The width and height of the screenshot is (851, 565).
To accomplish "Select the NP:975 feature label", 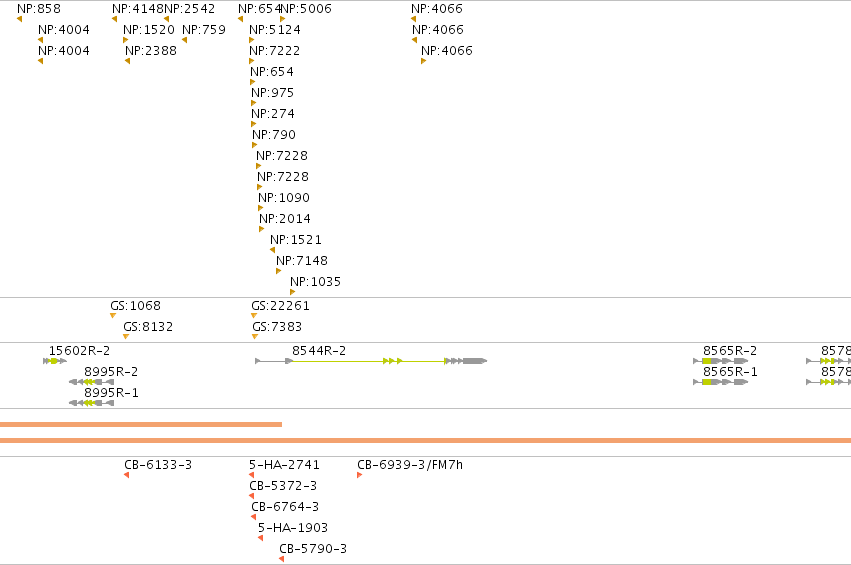I will tap(272, 93).
